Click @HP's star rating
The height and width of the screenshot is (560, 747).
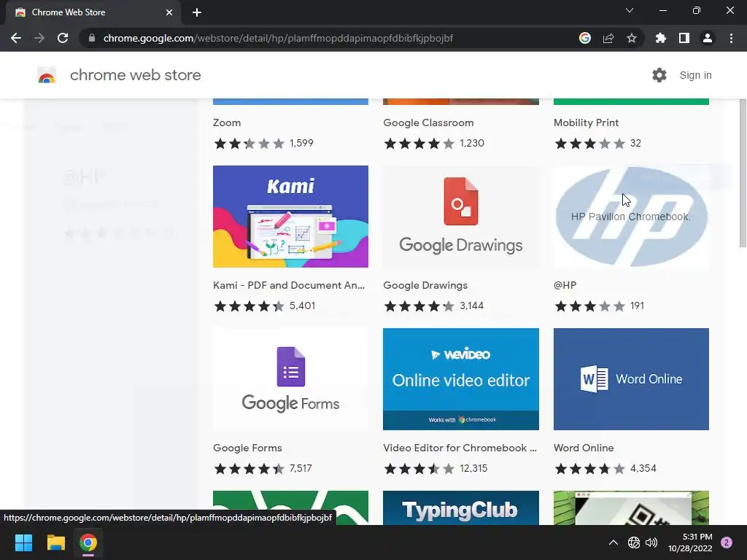589,306
